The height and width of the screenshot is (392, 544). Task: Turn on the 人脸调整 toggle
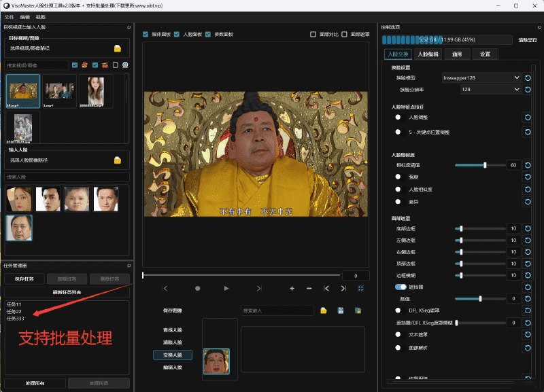[401, 118]
